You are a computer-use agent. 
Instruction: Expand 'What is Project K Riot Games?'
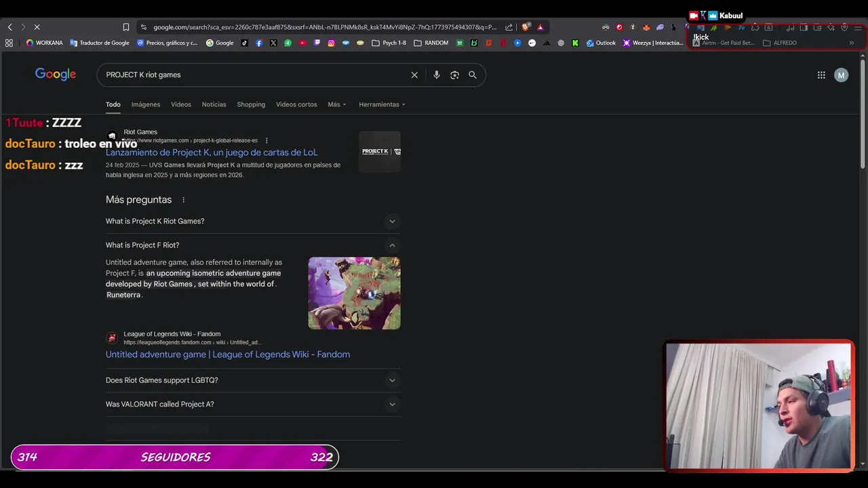(253, 221)
